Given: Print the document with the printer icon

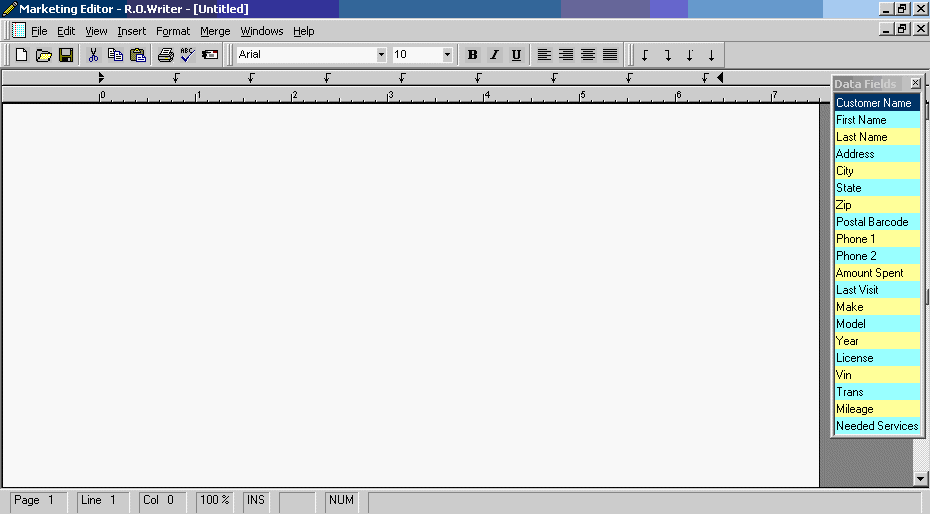Looking at the screenshot, I should coord(165,55).
